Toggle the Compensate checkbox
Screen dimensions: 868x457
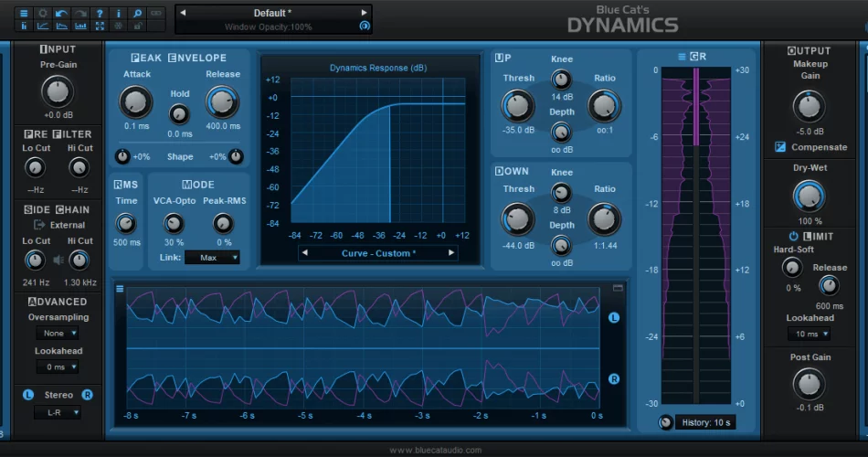pos(780,147)
